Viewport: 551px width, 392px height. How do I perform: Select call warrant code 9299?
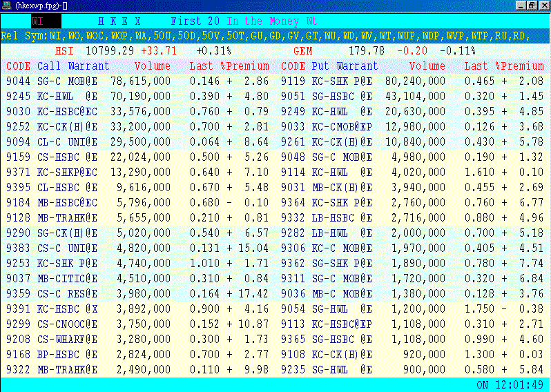pyautogui.click(x=18, y=324)
